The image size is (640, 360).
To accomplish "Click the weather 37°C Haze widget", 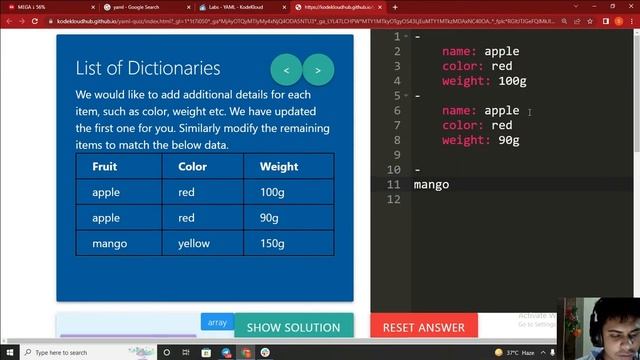I will [514, 352].
